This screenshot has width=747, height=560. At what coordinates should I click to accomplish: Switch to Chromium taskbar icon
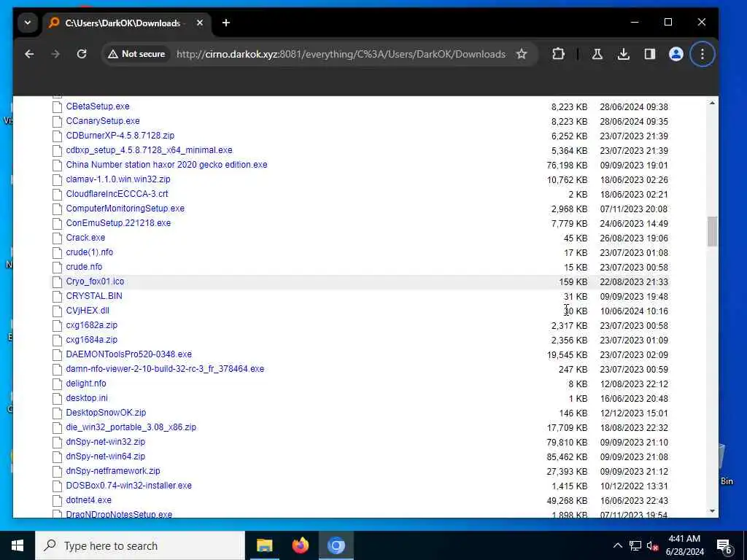point(336,545)
